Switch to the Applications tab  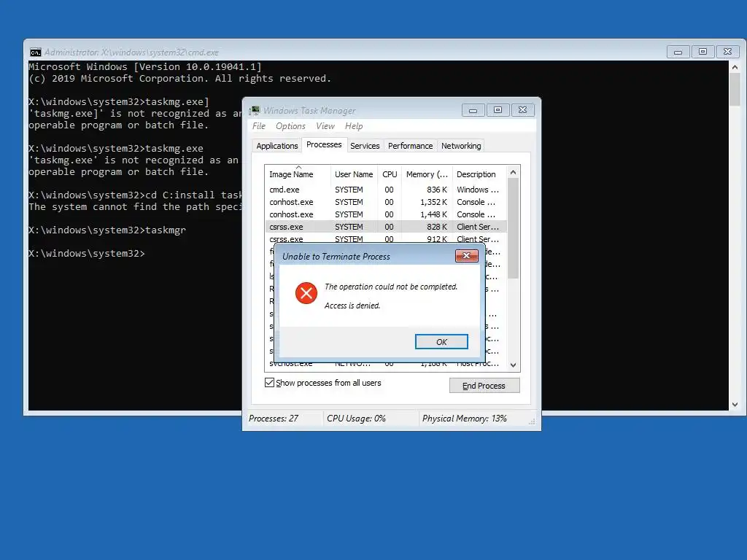276,146
